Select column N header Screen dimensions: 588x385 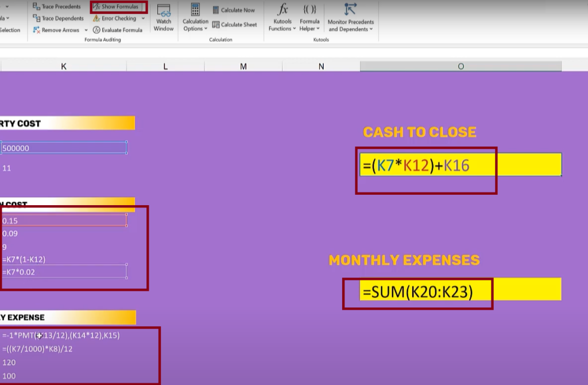click(321, 67)
